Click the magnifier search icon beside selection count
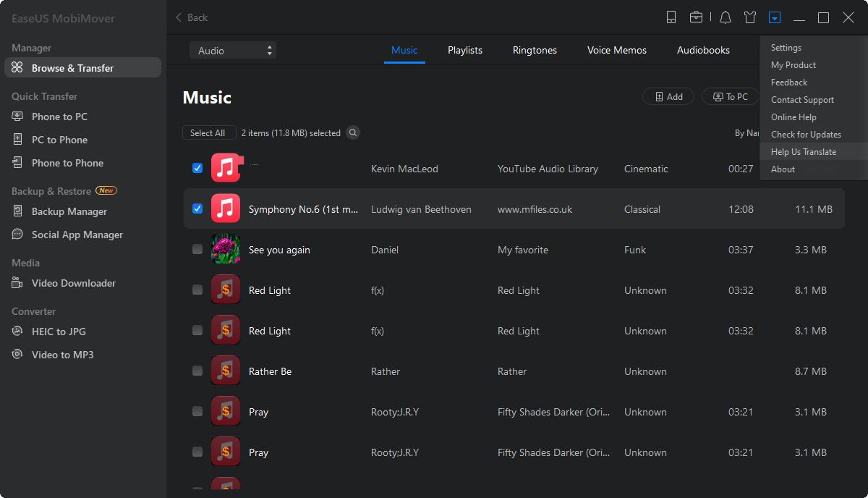This screenshot has height=498, width=868. coord(352,132)
